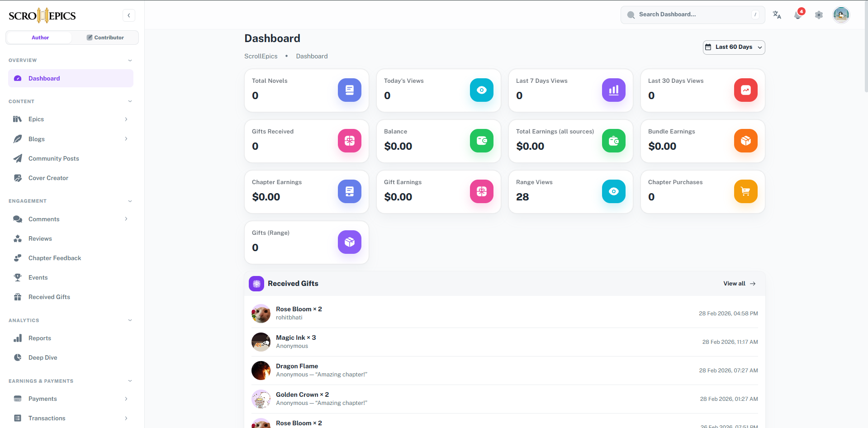Open Received Gifts in the sidebar

71,297
